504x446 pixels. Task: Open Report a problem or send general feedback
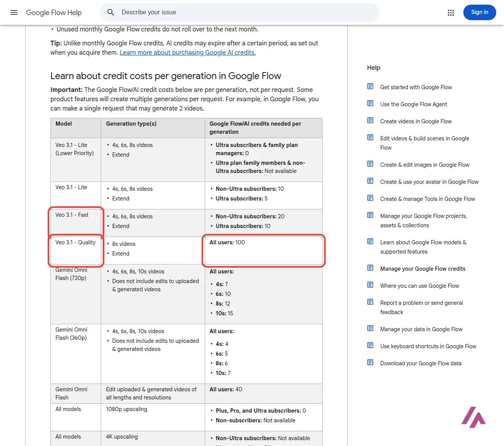(x=422, y=308)
